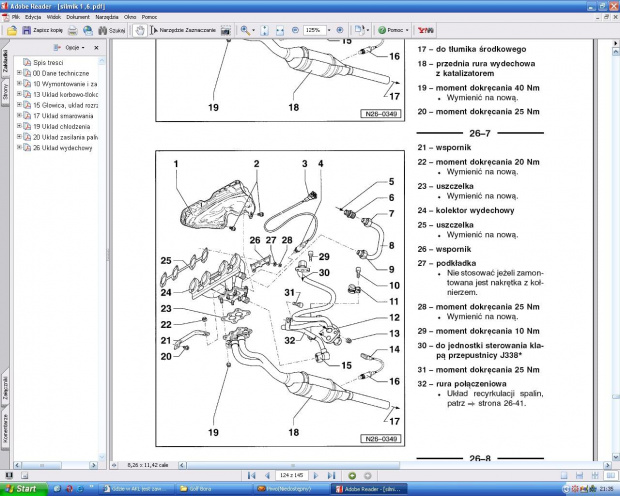Go to next page
Screen dimensions: 620x496
click(316, 476)
